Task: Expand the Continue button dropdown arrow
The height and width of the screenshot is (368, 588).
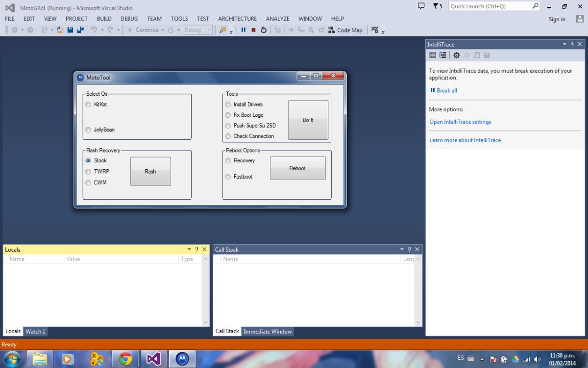Action: point(162,30)
